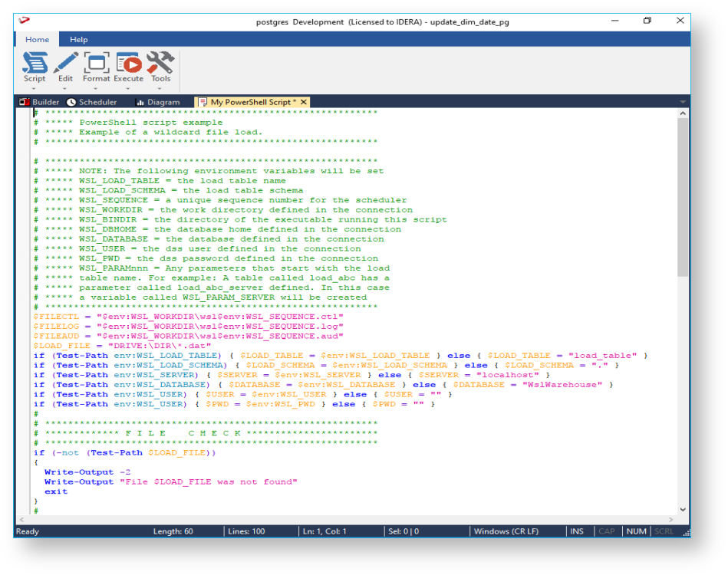This screenshot has height=575, width=728.
Task: Expand the Execute dropdown arrow
Action: point(128,88)
